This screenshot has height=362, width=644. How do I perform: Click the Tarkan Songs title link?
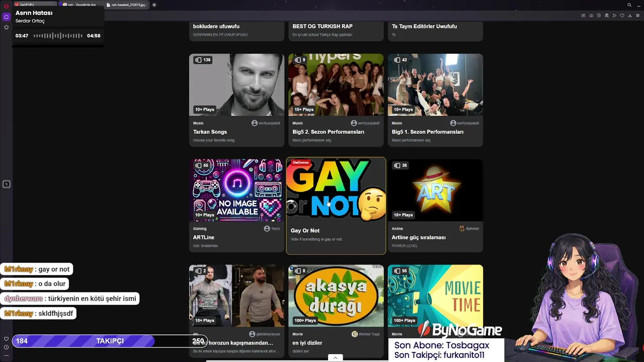coord(210,132)
